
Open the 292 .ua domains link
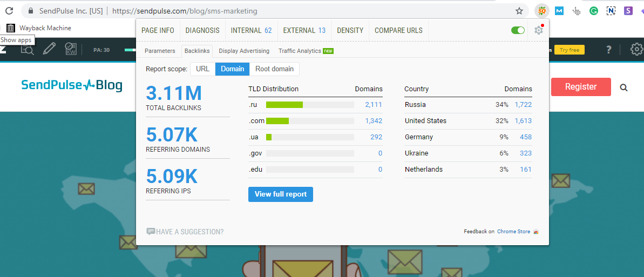pyautogui.click(x=376, y=137)
